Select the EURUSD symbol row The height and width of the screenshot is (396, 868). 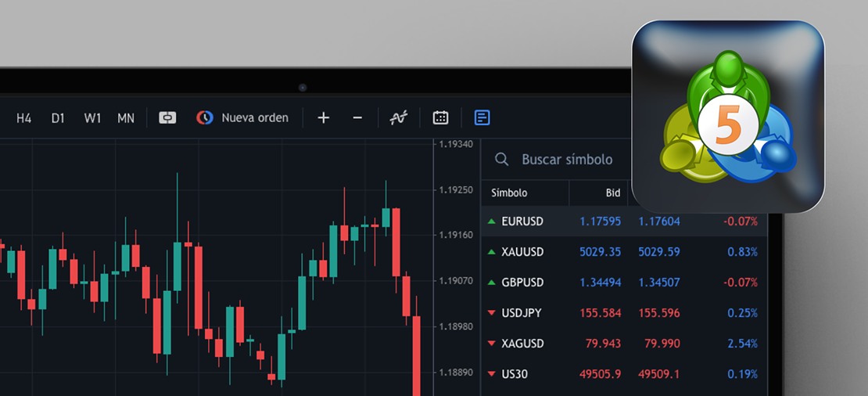click(625, 221)
